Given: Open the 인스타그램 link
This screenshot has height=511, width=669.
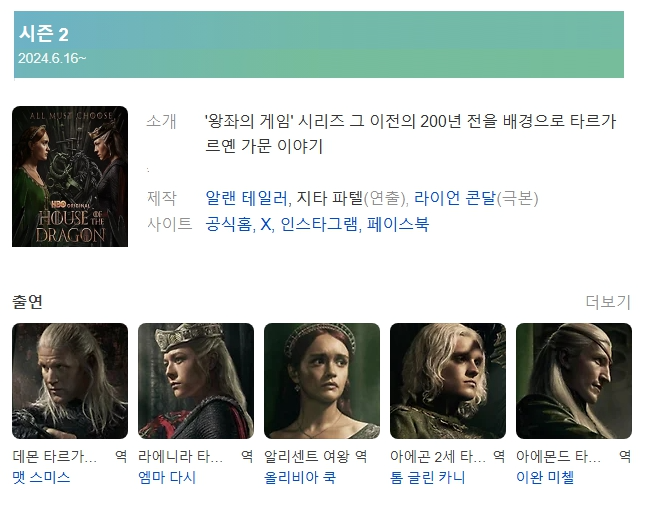Looking at the screenshot, I should [x=319, y=224].
